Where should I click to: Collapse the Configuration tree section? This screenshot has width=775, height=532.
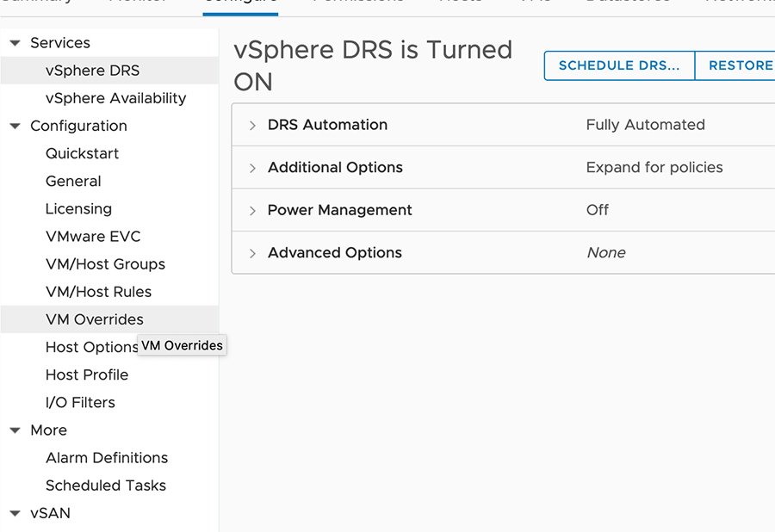pyautogui.click(x=15, y=126)
